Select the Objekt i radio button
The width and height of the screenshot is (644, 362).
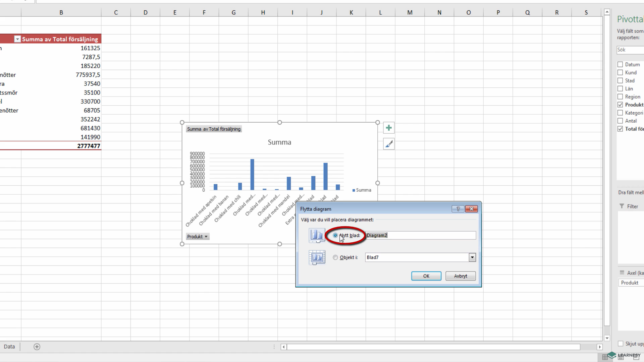(x=335, y=257)
